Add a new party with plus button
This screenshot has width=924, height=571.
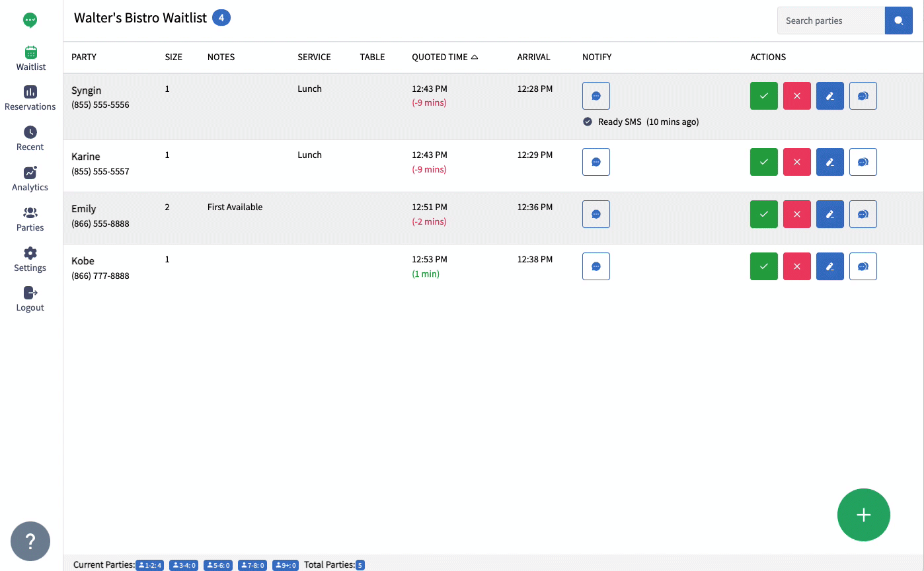click(x=863, y=515)
